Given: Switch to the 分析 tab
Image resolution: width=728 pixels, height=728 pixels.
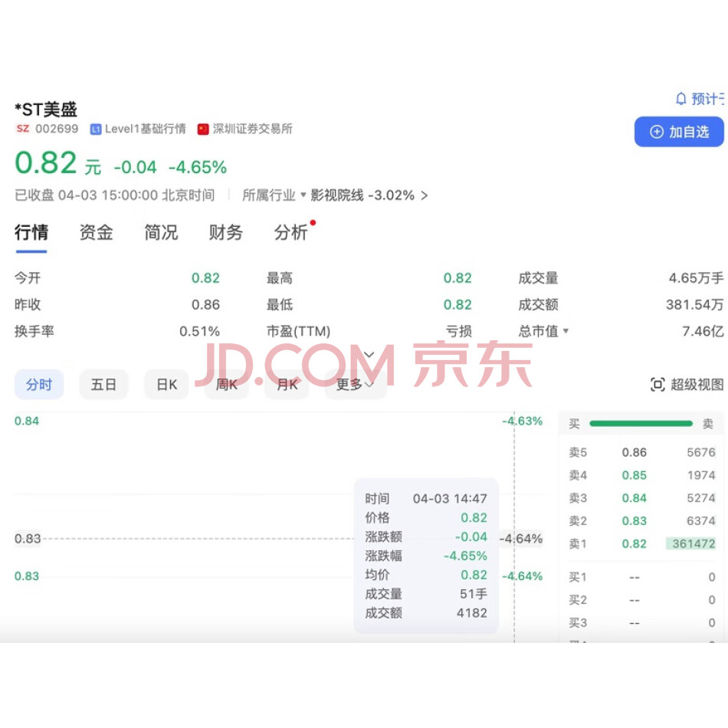Looking at the screenshot, I should pyautogui.click(x=290, y=233).
